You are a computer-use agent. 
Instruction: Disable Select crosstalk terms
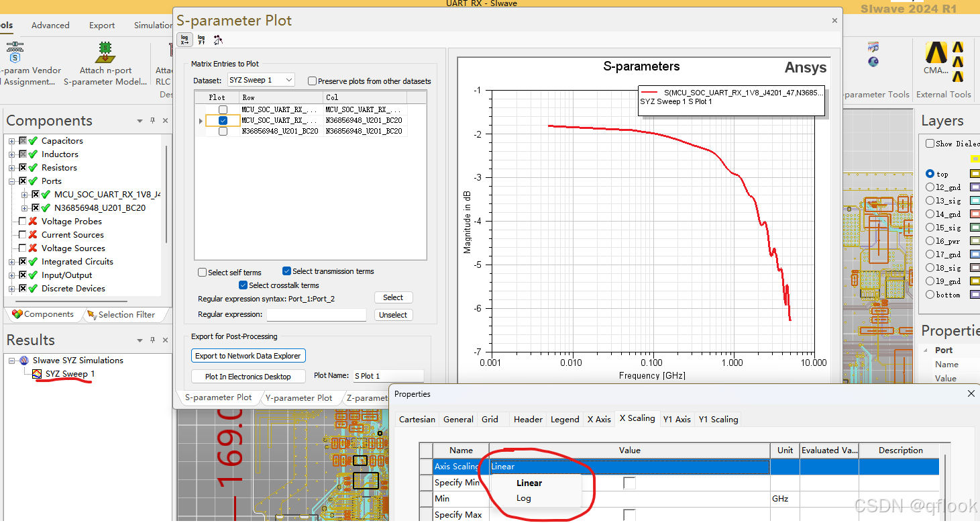[x=243, y=285]
